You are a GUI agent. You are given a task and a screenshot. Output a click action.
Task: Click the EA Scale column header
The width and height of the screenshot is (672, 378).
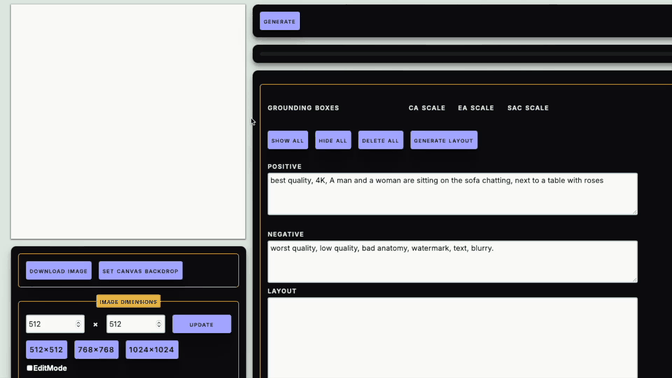coord(476,108)
